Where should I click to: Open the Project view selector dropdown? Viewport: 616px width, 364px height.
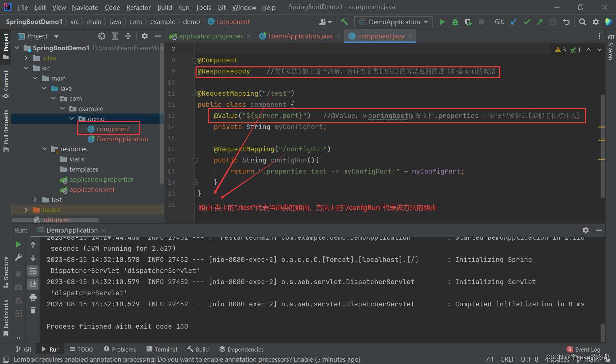pos(38,36)
